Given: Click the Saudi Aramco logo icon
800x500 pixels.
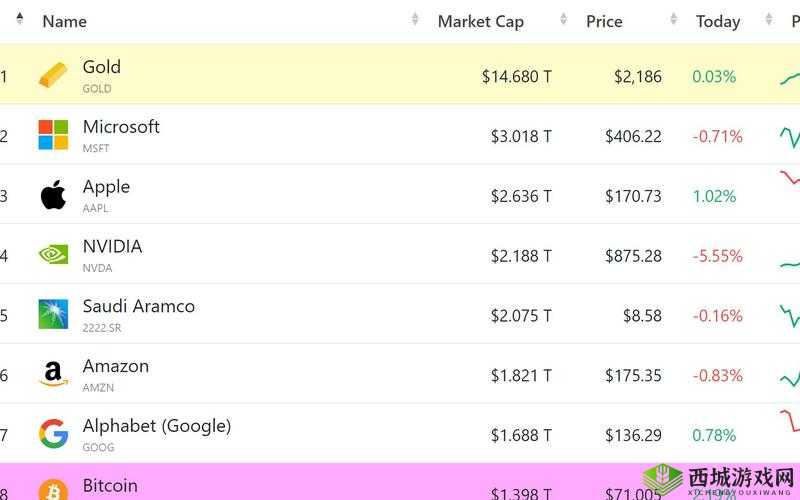Looking at the screenshot, I should pyautogui.click(x=53, y=314).
